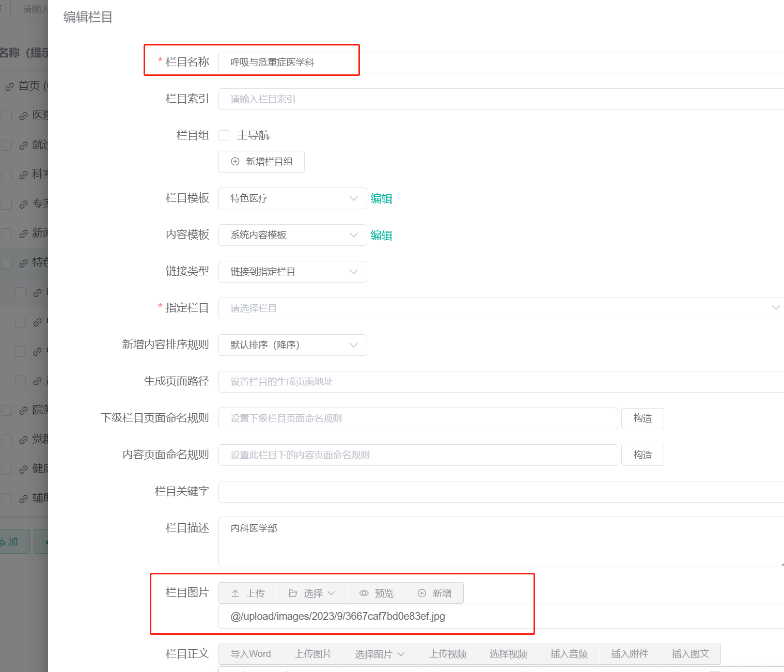The width and height of the screenshot is (784, 672).
Task: Click the 栏目索引 input field
Action: [362, 99]
